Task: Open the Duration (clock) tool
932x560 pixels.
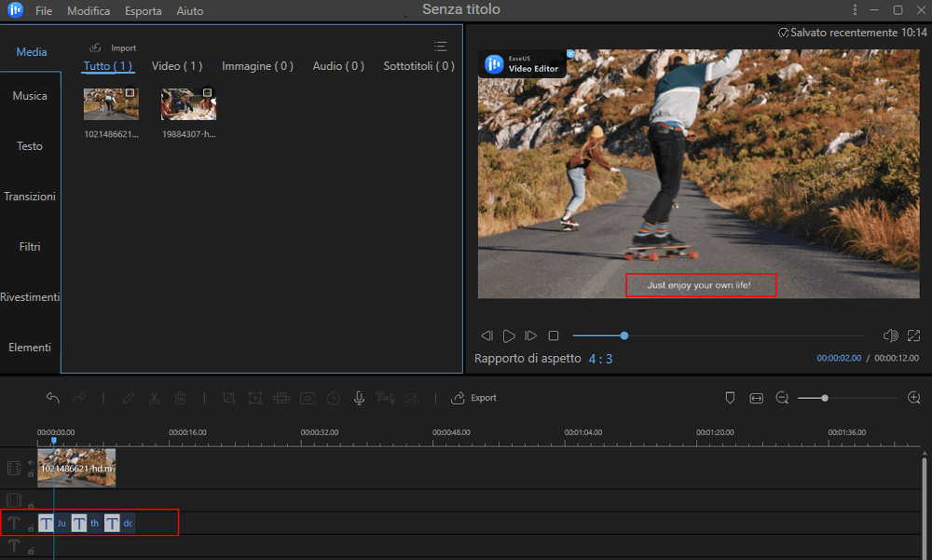Action: [x=333, y=398]
